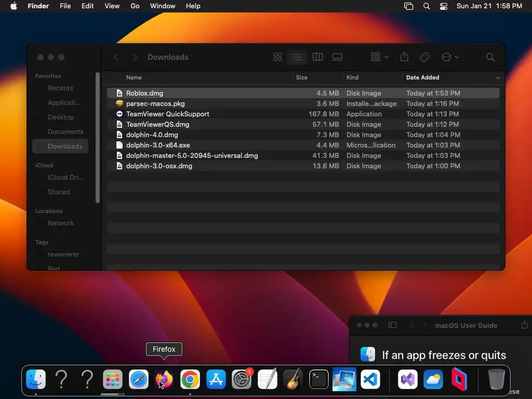
Task: Launch GarageBand from the Dock
Action: point(293,379)
